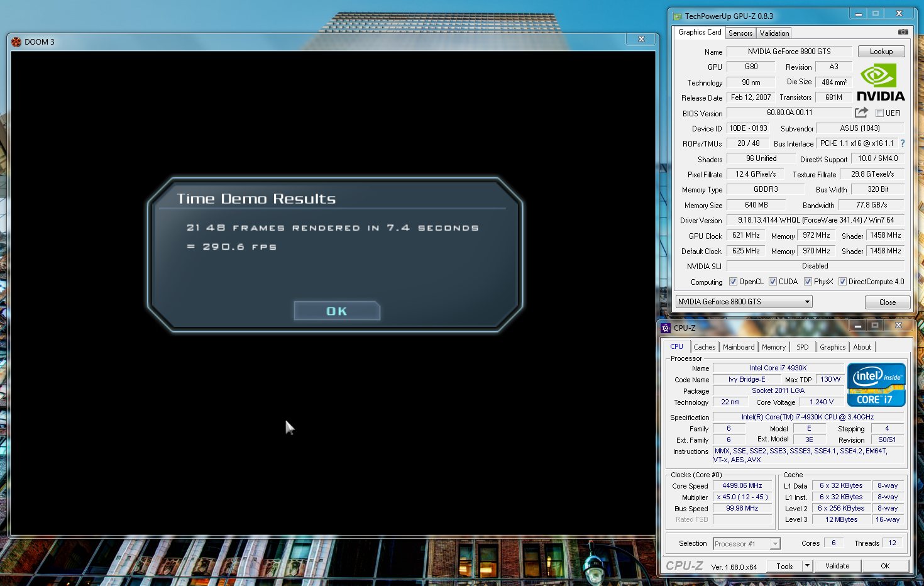Open the SPD tab in CPU-Z
The image size is (924, 586).
coord(803,347)
